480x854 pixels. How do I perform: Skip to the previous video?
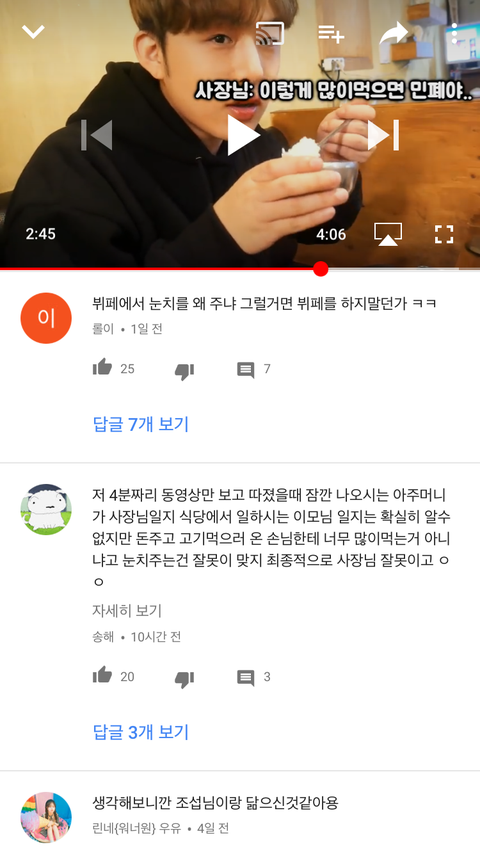96,135
